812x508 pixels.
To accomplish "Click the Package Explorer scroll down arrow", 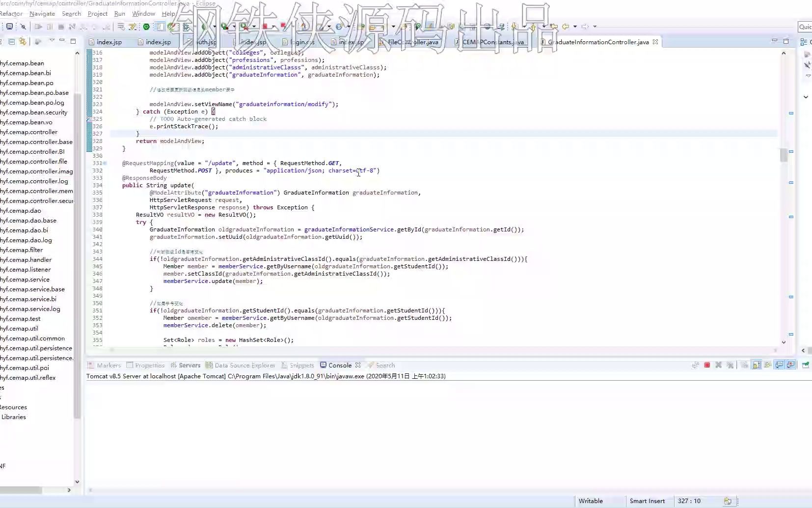I will [77, 482].
